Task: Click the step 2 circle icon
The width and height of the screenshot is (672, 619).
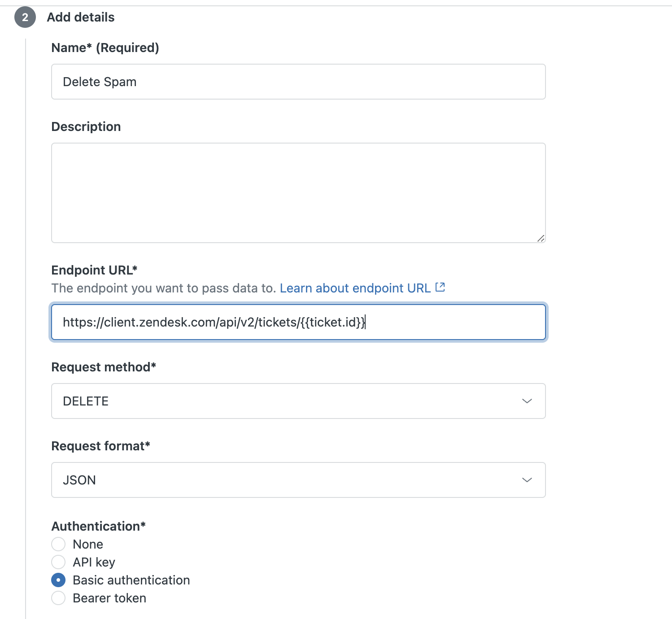Action: [25, 17]
